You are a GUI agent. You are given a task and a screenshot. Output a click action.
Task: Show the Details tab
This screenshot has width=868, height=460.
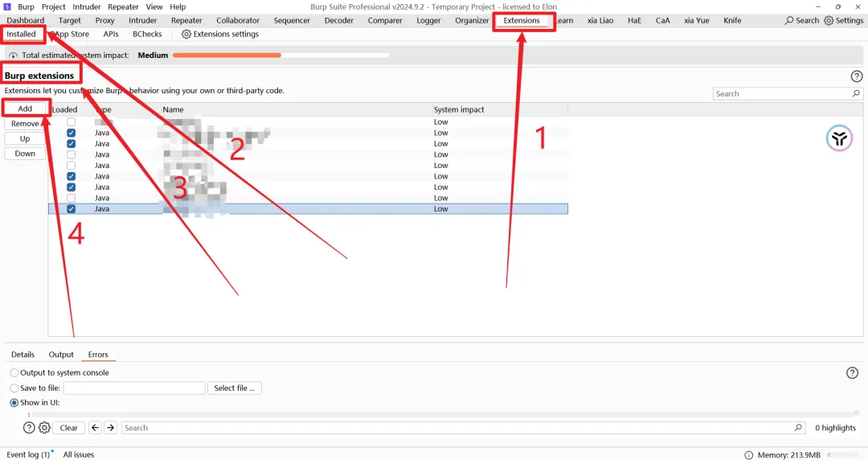pos(23,355)
